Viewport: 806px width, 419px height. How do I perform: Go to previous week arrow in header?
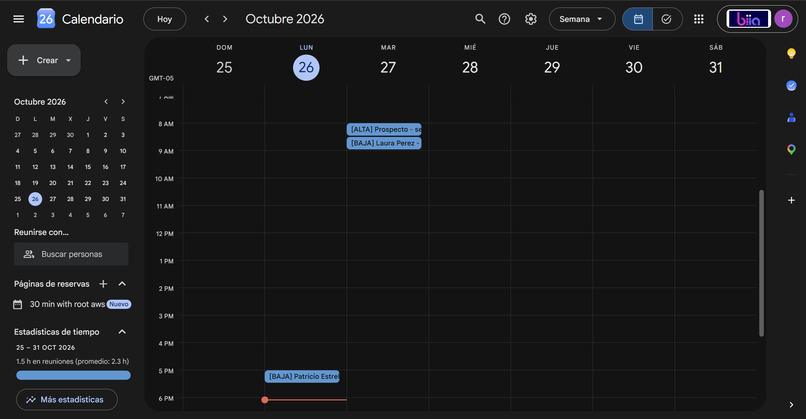(x=207, y=19)
